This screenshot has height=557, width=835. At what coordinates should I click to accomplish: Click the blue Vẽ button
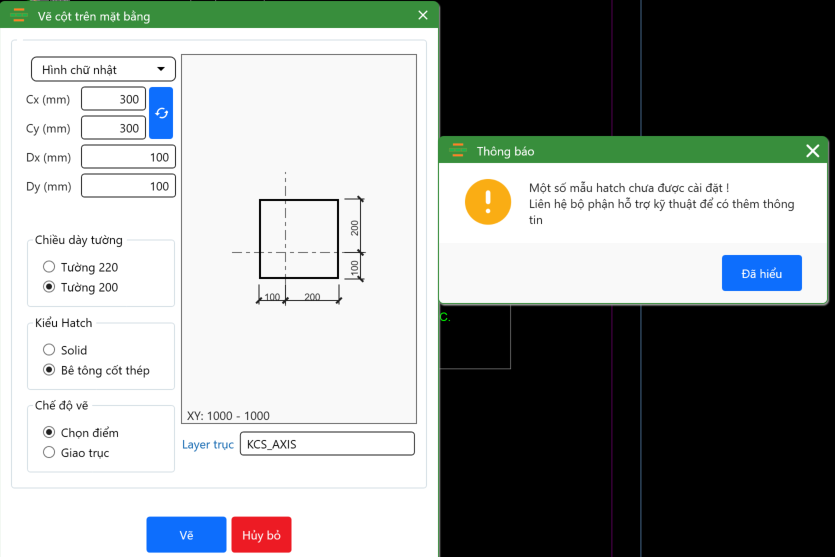point(186,535)
